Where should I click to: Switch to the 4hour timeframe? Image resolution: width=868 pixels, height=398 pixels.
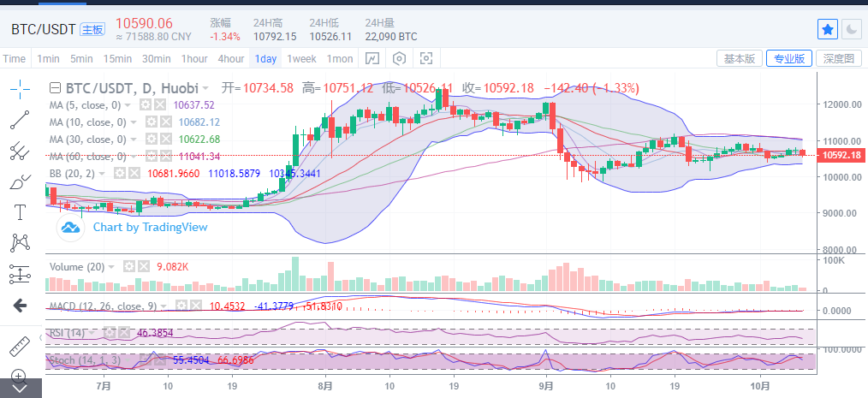pos(231,59)
